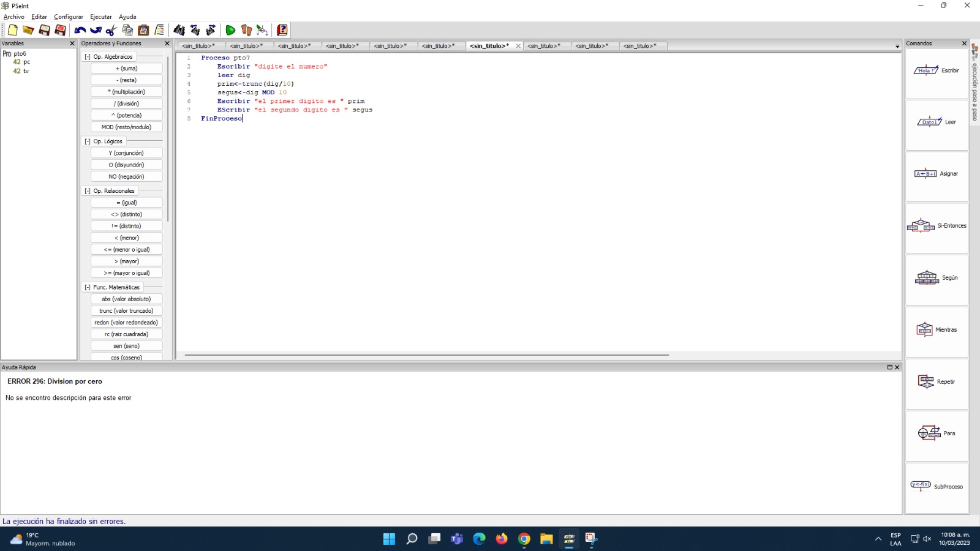The height and width of the screenshot is (551, 980).
Task: Click the Save As red floppy icon
Action: tap(60, 30)
